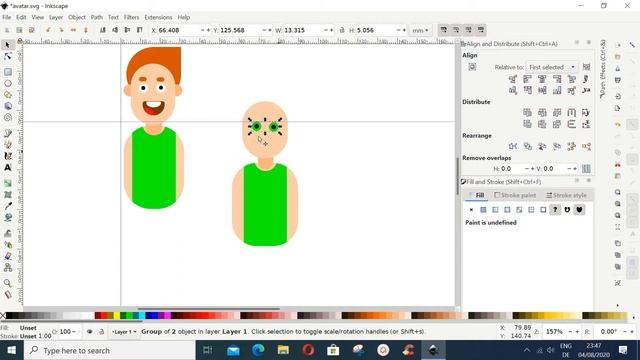640x360 pixels.
Task: Open the Layer 1 selector dropdown
Action: coord(124,332)
